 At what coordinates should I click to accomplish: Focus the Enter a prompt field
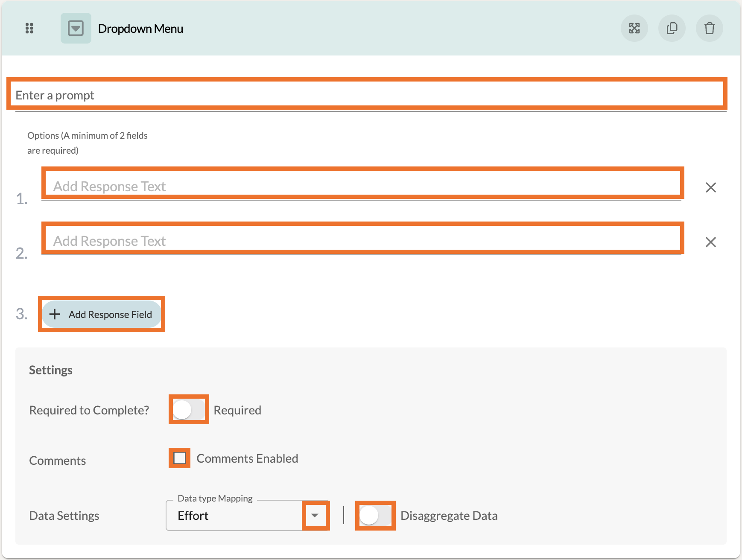click(366, 95)
